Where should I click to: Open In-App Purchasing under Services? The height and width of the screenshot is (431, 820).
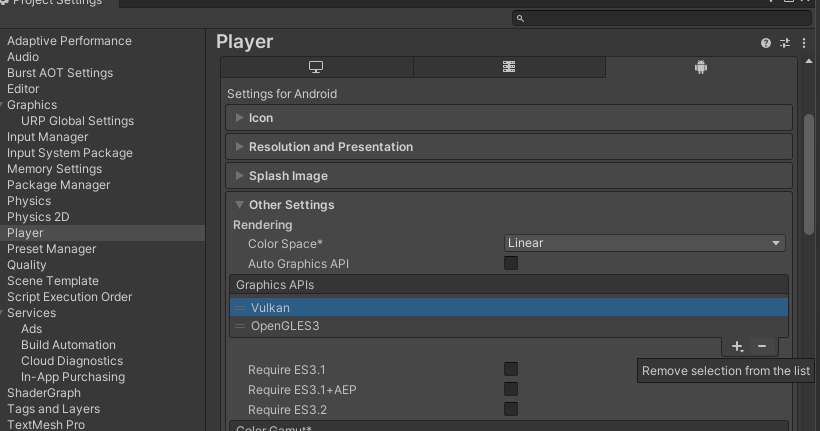(x=73, y=377)
